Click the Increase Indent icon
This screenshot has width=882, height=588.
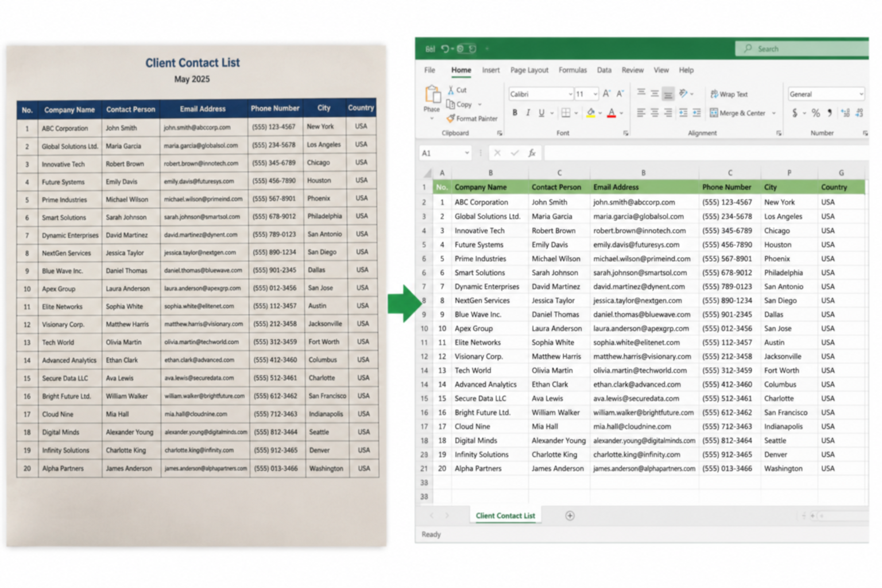(x=697, y=113)
